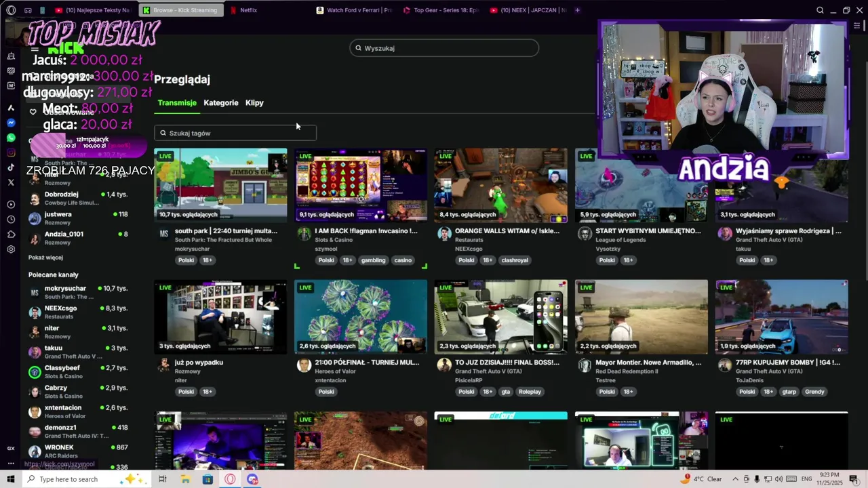The height and width of the screenshot is (488, 868).
Task: Switch to the Kategorie tab
Action: tap(221, 103)
